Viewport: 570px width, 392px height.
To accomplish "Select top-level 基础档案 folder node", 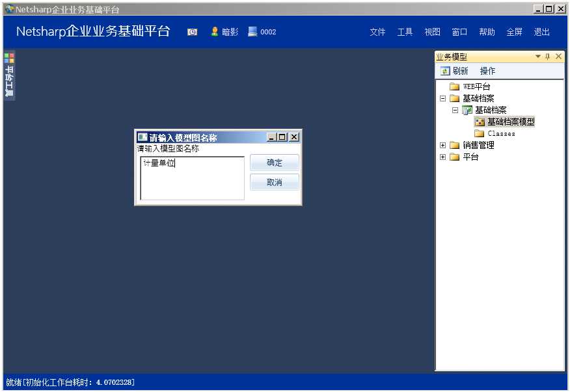I will [478, 98].
